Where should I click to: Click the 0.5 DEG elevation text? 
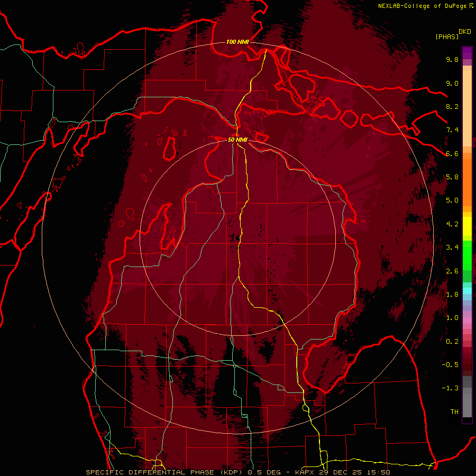click(264, 472)
